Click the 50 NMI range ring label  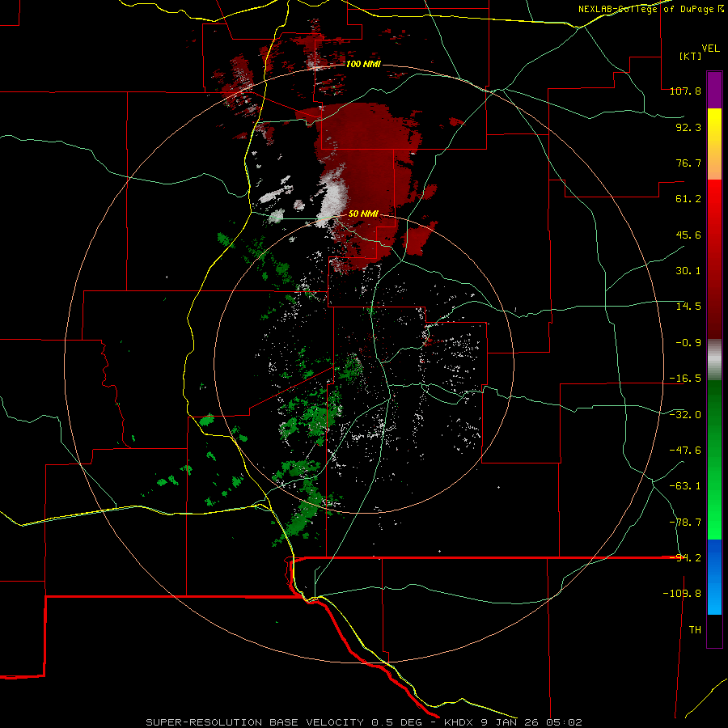tap(363, 214)
